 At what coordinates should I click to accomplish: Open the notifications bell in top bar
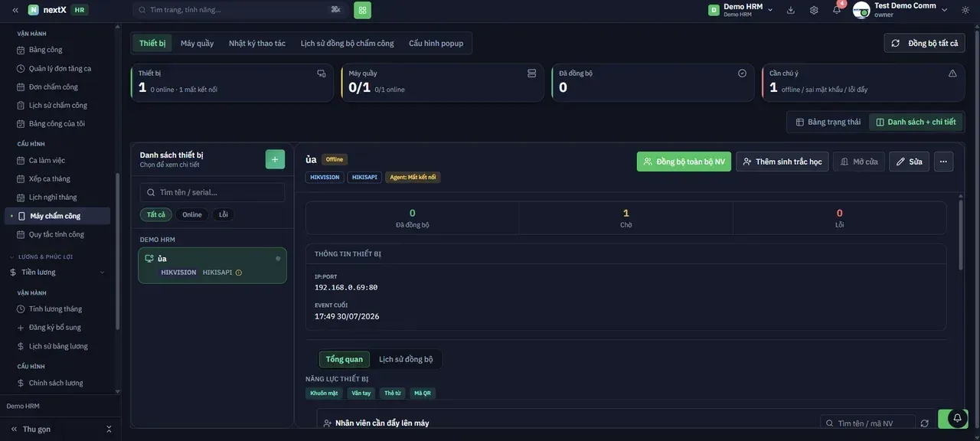point(837,10)
